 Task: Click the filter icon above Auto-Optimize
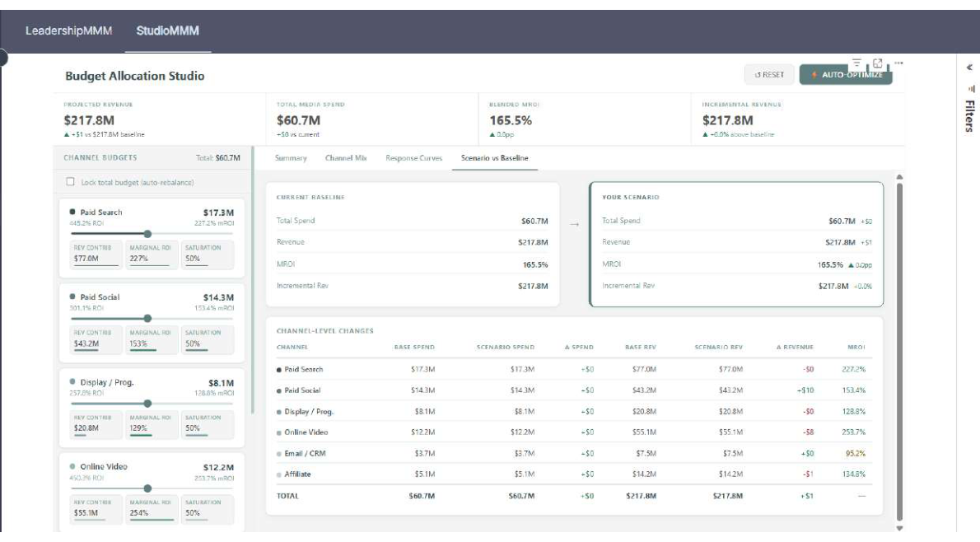point(856,63)
